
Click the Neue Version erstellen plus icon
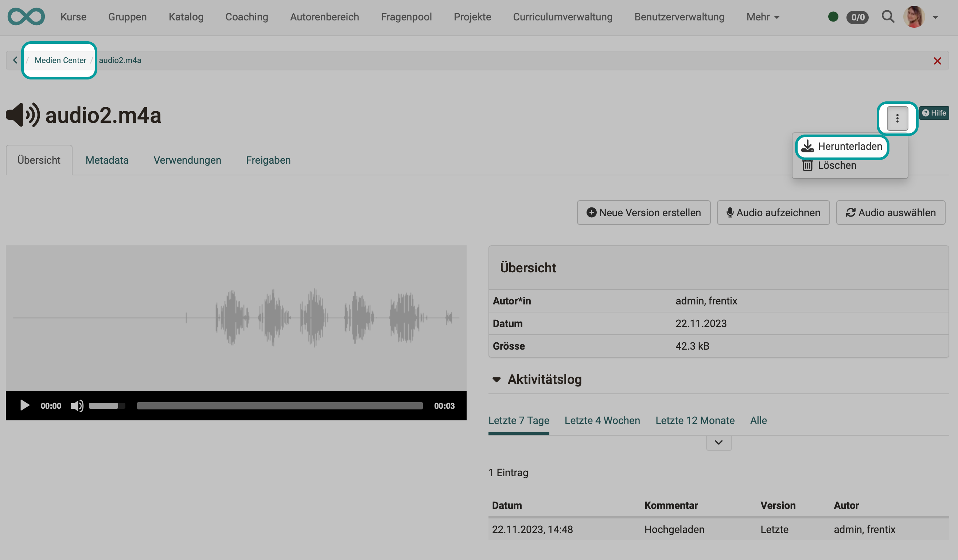[591, 212]
